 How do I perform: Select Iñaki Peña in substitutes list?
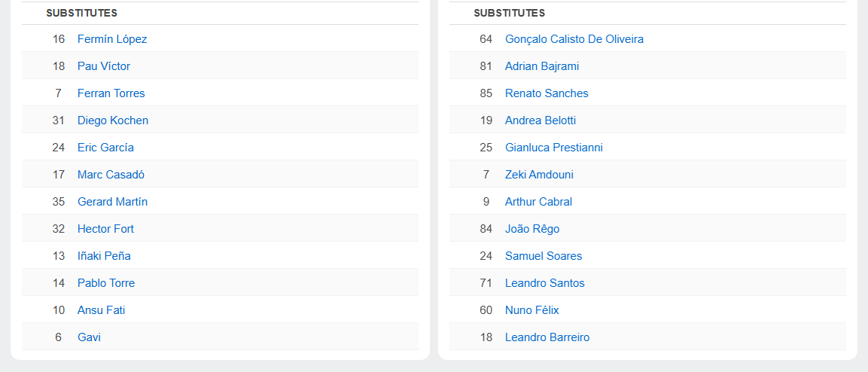(x=104, y=256)
